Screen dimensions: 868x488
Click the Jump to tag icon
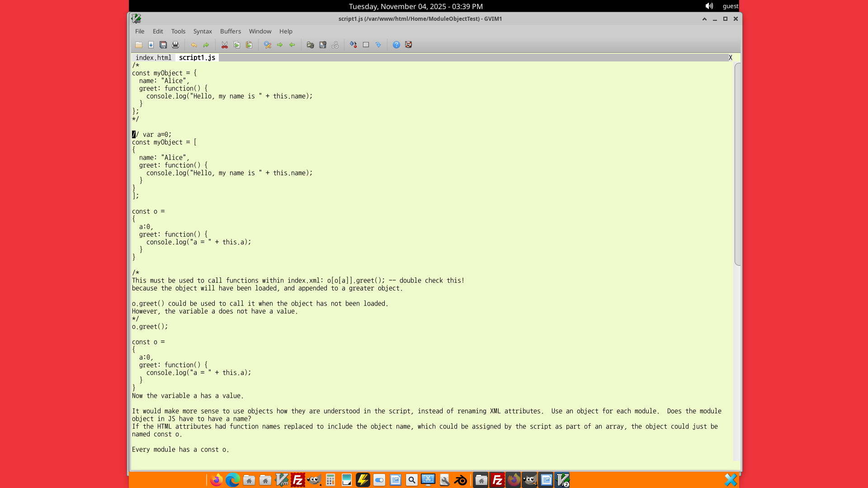pyautogui.click(x=378, y=45)
